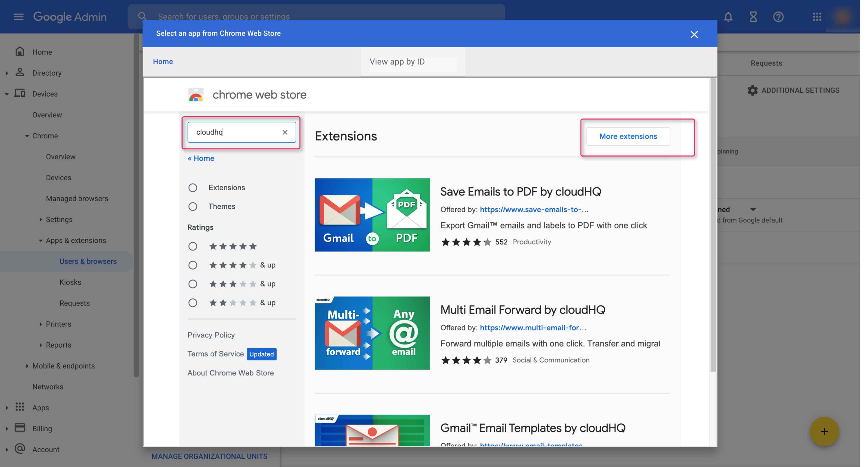
Task: Click Manage Organizational Units link
Action: coord(209,456)
